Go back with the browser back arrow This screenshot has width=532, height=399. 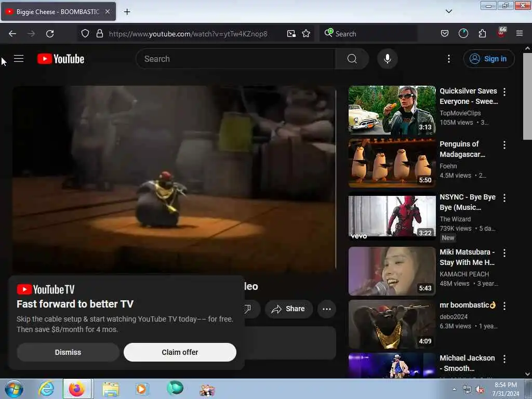12,34
